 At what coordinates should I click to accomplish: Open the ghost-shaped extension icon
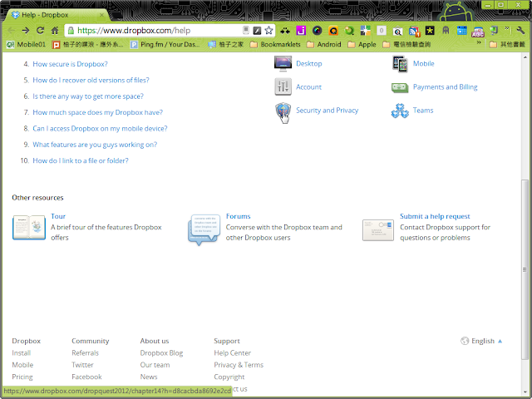pos(446,31)
